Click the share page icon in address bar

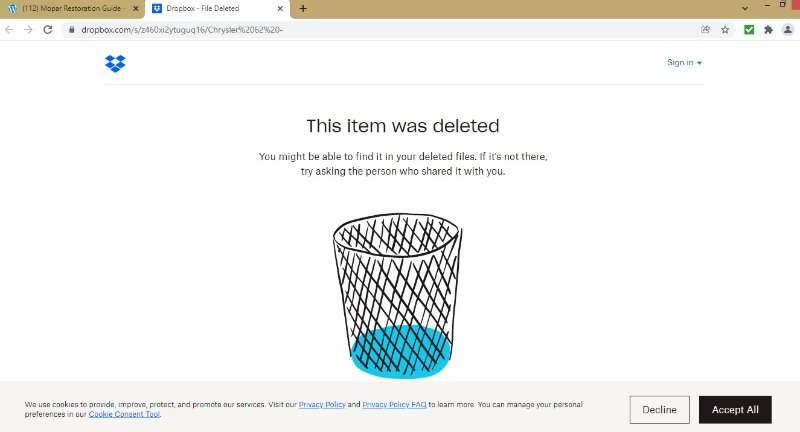pos(706,30)
